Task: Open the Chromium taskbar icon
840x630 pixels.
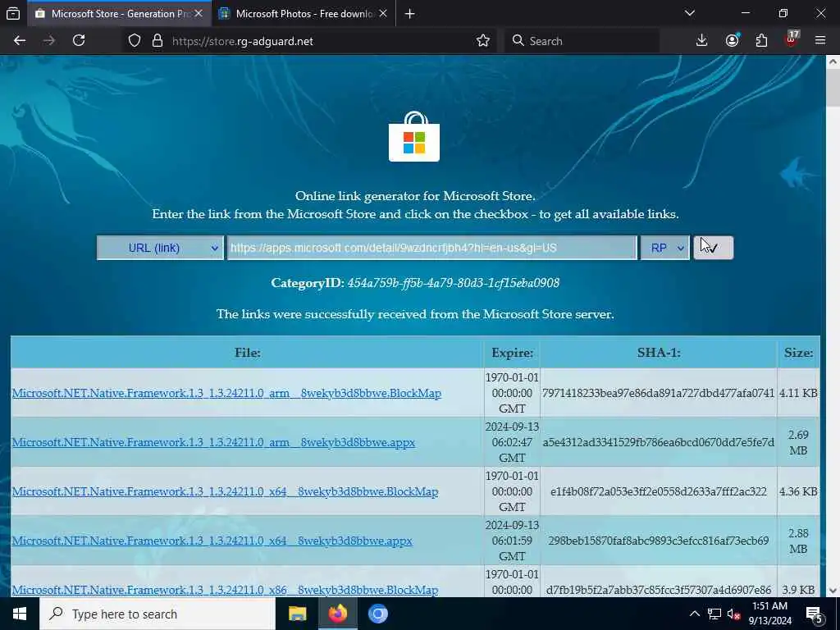Action: point(377,614)
